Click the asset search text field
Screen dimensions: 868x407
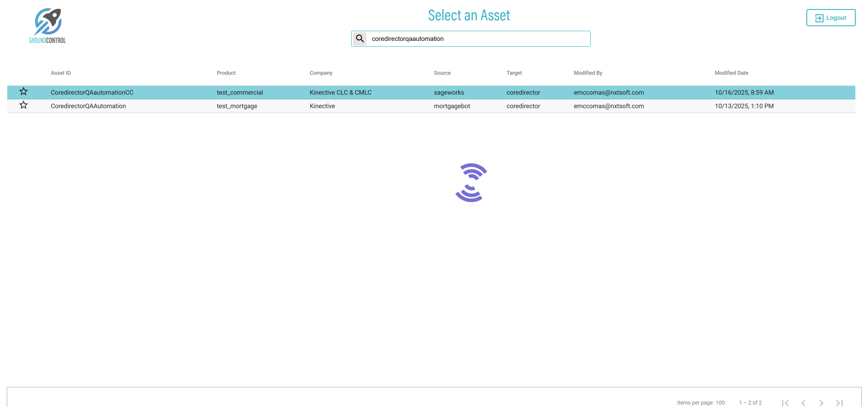click(x=479, y=39)
